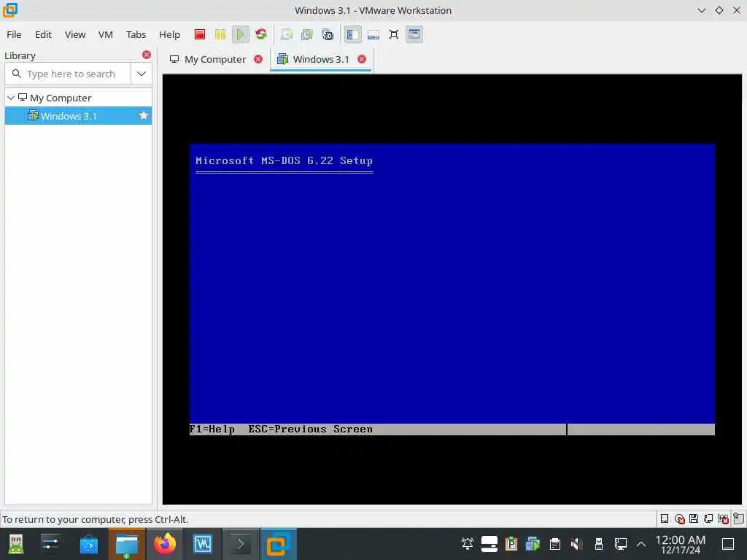Open the P clipboard-style tray icon
Screen dimensions: 747x560
pos(511,543)
